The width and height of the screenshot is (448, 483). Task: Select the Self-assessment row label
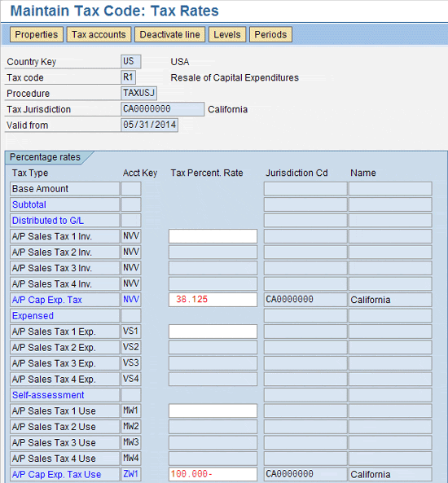(x=64, y=395)
